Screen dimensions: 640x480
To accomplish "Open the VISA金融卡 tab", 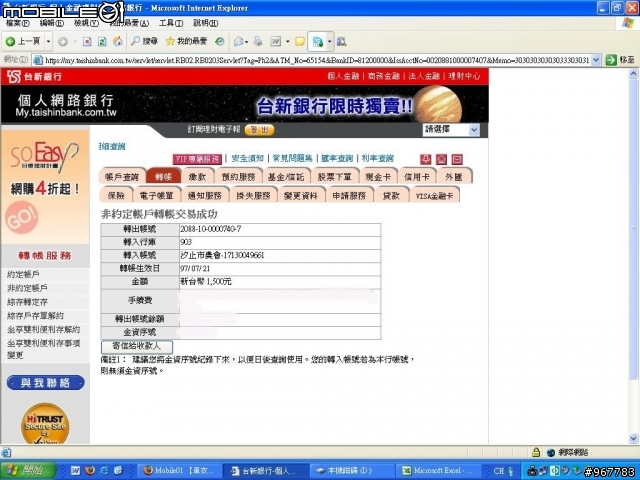I will (434, 196).
